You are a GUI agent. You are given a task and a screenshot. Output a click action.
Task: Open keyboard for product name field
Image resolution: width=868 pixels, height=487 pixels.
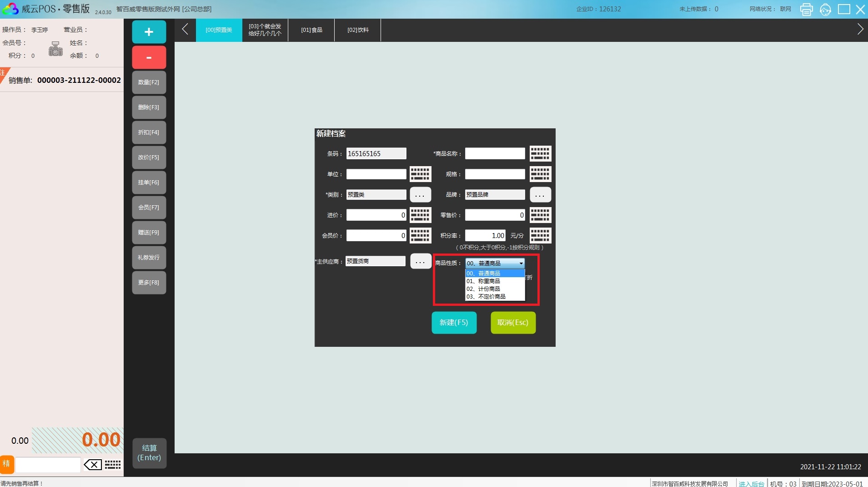(x=540, y=154)
